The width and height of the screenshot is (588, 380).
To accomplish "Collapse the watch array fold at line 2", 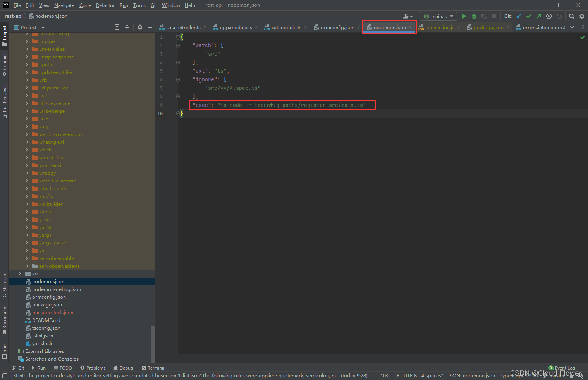I will 177,45.
